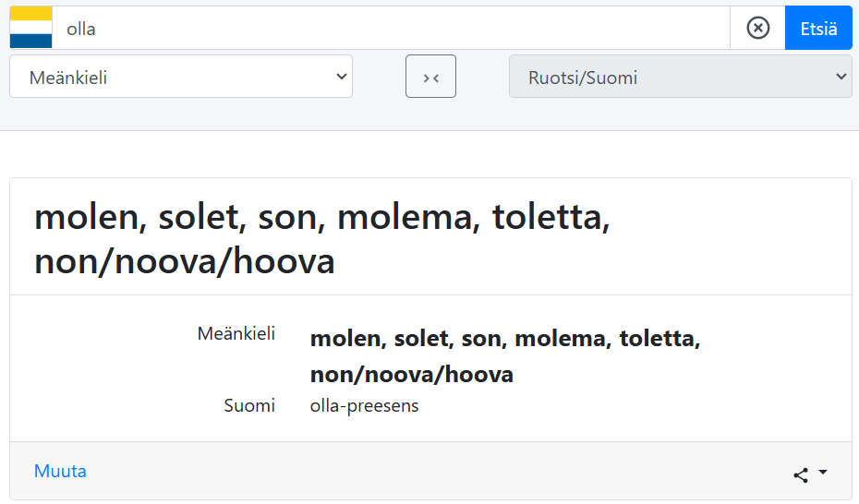Screen dimensions: 859x504
Task: Click the "olla-preesens" Finnish translation
Action: pyautogui.click(x=364, y=405)
